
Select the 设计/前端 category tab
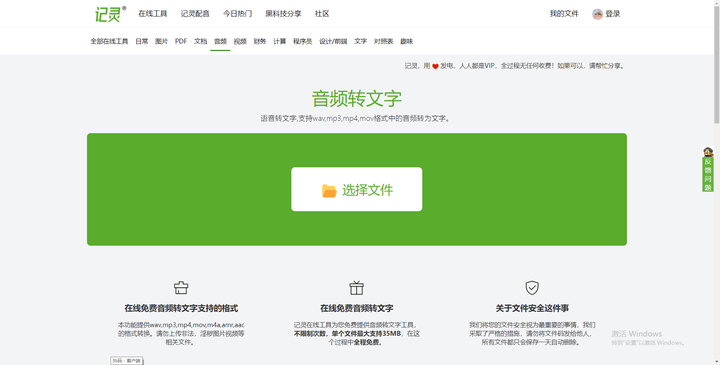click(x=333, y=41)
